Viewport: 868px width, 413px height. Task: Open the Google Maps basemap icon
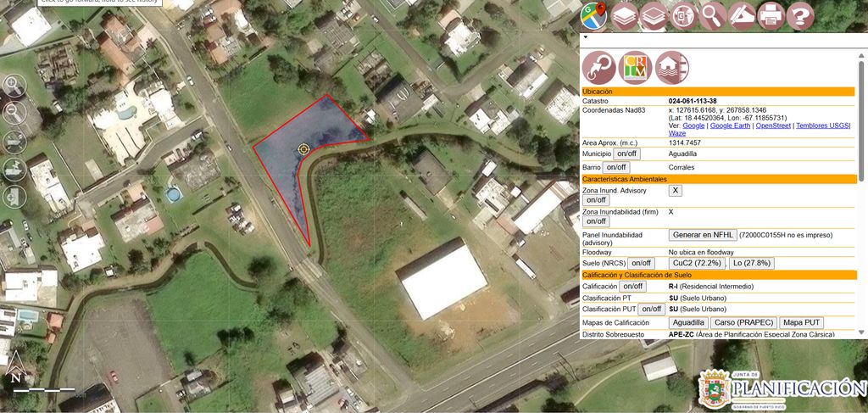[x=593, y=16]
